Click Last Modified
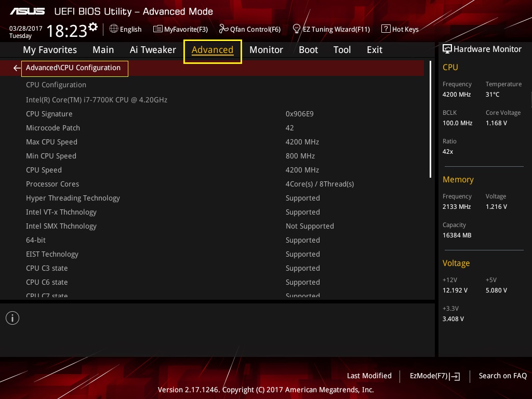This screenshot has width=532, height=399. (369, 376)
